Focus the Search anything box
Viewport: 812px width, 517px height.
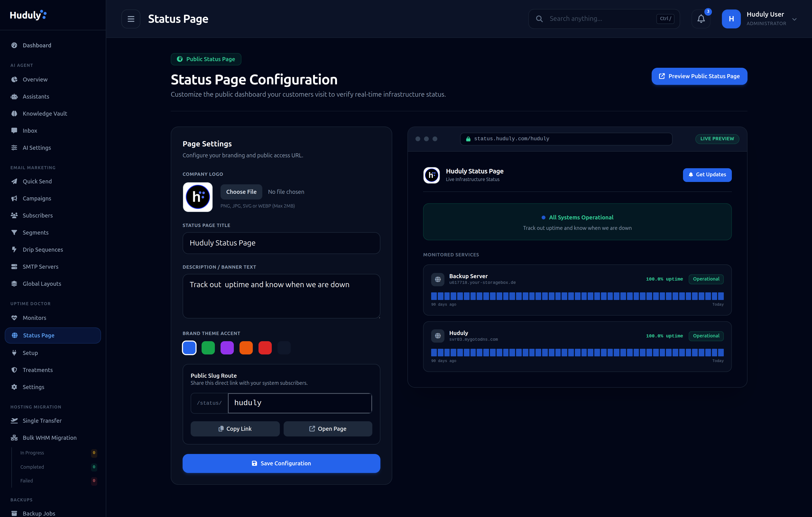[604, 19]
